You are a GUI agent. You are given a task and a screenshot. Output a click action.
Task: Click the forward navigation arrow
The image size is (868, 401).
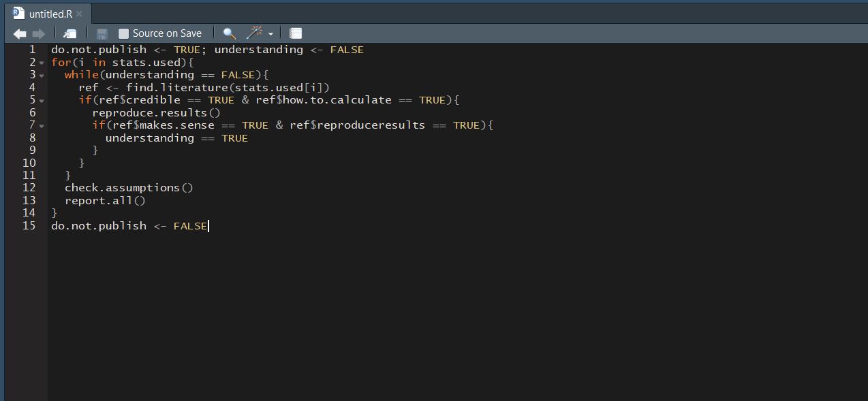pyautogui.click(x=39, y=33)
